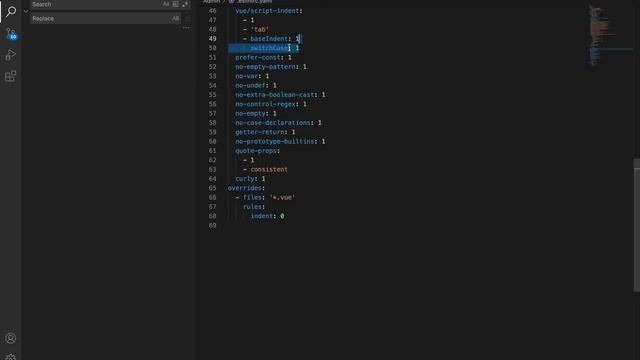
Task: Click the 'no-extra-boolean-cast' rule
Action: (x=275, y=95)
